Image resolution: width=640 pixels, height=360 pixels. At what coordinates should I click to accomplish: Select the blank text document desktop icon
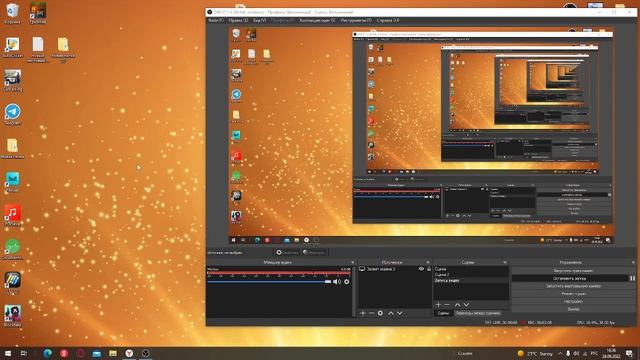pos(38,48)
